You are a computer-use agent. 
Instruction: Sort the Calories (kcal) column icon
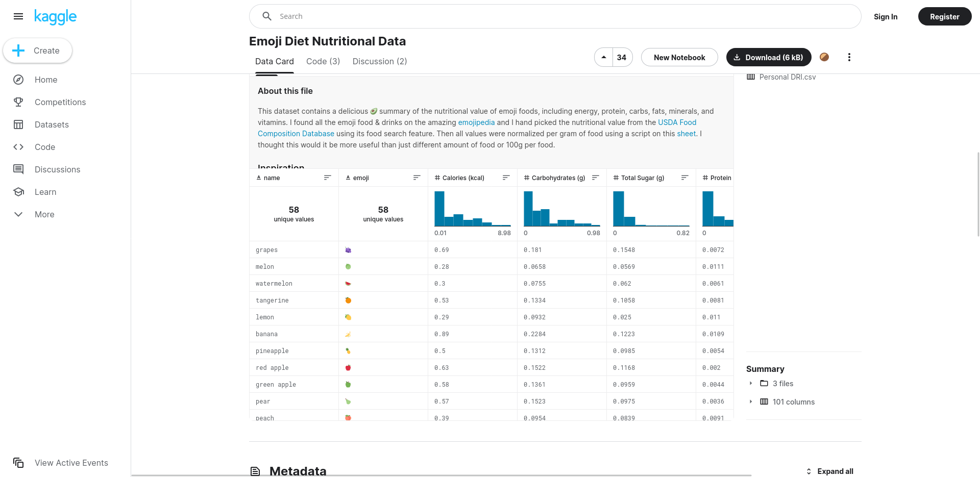click(x=506, y=178)
